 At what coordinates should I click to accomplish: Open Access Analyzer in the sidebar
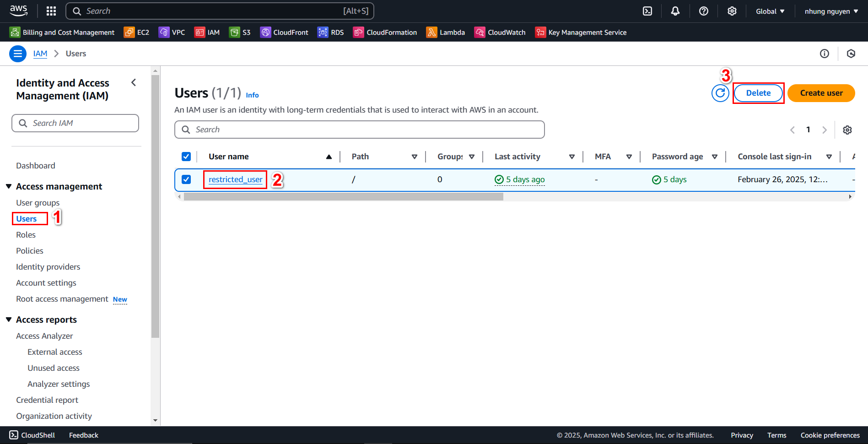coord(44,336)
